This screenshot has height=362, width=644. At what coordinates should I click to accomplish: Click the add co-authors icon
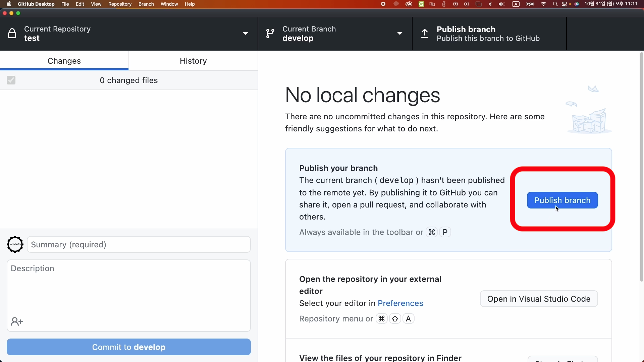pyautogui.click(x=16, y=322)
